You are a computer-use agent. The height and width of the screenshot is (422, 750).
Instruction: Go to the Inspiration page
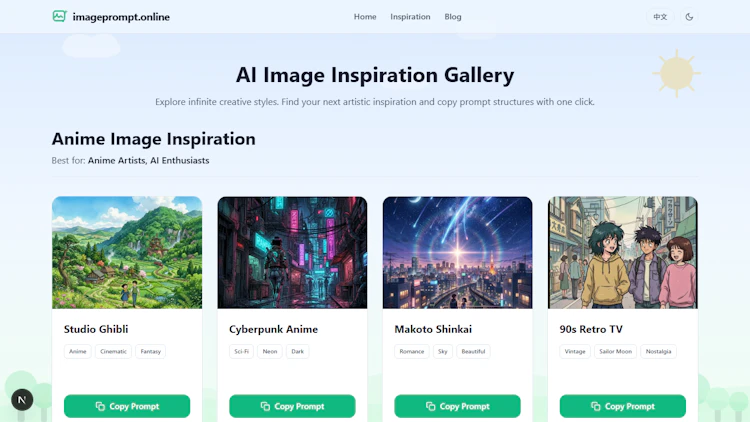tap(410, 17)
